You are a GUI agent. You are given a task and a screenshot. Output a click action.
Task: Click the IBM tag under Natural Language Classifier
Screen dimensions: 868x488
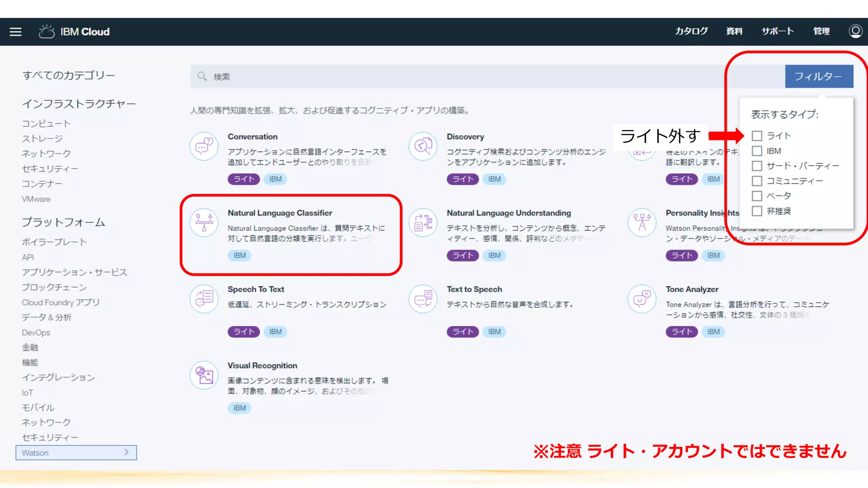(239, 255)
